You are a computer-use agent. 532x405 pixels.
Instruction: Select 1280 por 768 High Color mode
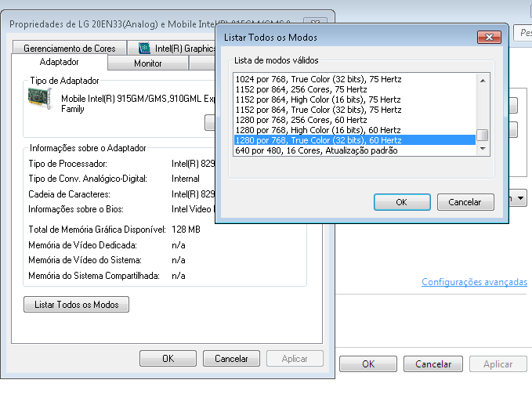tap(355, 130)
